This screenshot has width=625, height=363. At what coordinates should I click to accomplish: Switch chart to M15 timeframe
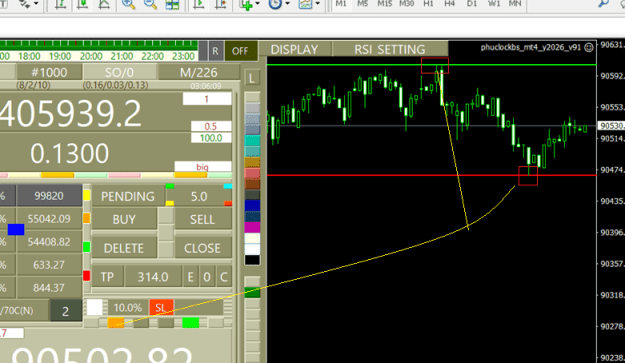(x=384, y=4)
